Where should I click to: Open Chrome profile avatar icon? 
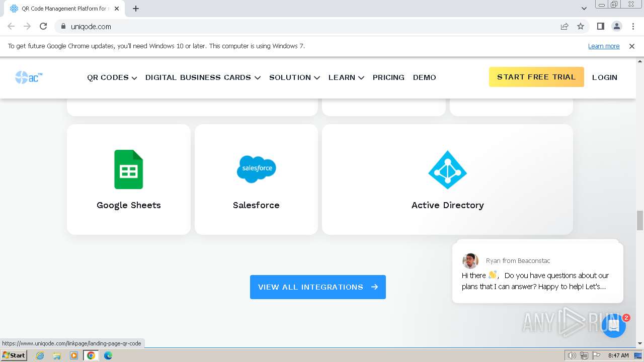click(x=616, y=26)
